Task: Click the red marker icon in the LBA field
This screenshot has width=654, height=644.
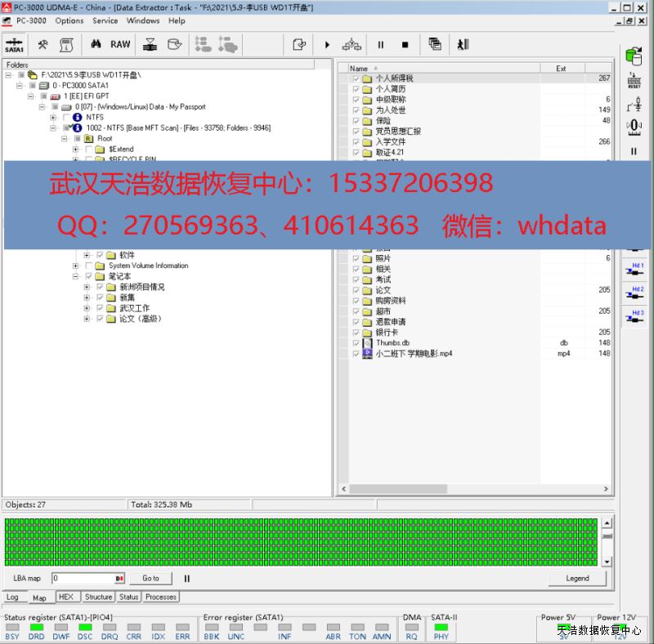Action: 119,579
